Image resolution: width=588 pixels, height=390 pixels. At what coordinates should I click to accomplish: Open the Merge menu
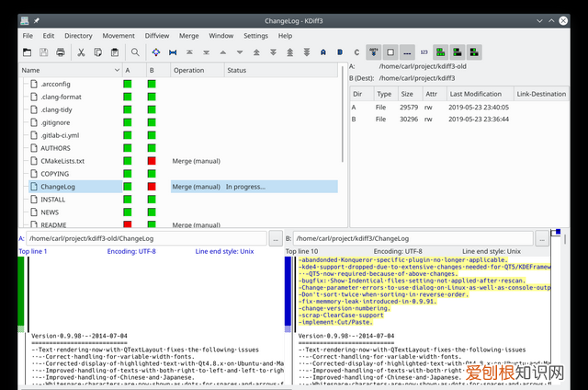click(188, 36)
